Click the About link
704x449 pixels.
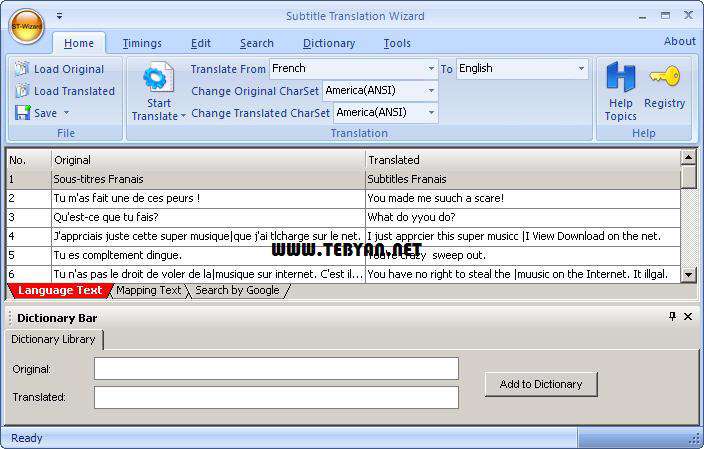(x=680, y=41)
